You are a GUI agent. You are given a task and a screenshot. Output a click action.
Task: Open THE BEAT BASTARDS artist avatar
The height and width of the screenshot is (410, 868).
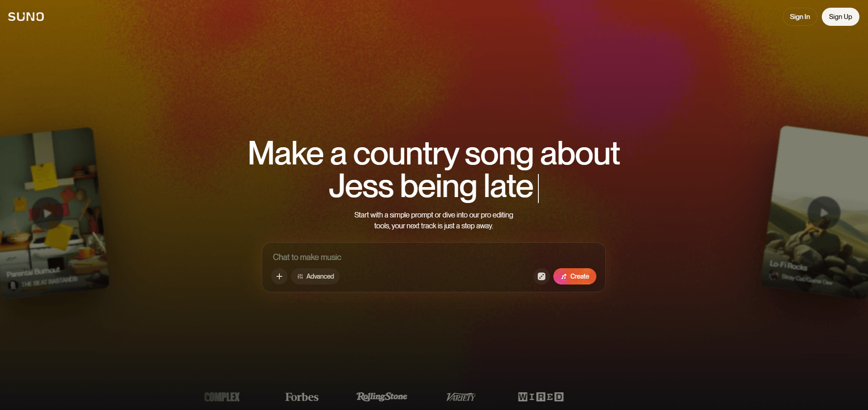point(13,285)
